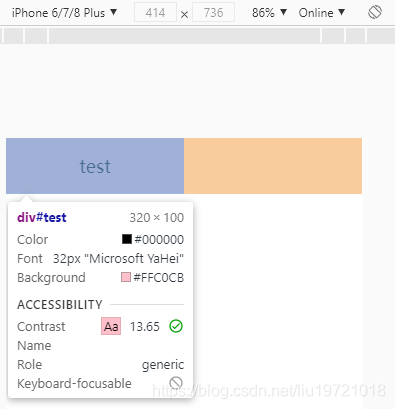Viewport: 395px width, 409px height.
Task: Open the 86% zoom level dropdown
Action: pyautogui.click(x=269, y=13)
